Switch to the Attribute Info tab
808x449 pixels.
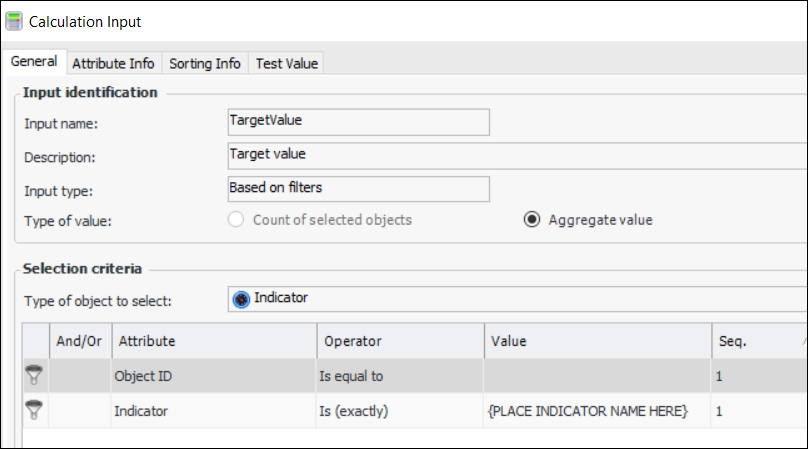tap(113, 63)
